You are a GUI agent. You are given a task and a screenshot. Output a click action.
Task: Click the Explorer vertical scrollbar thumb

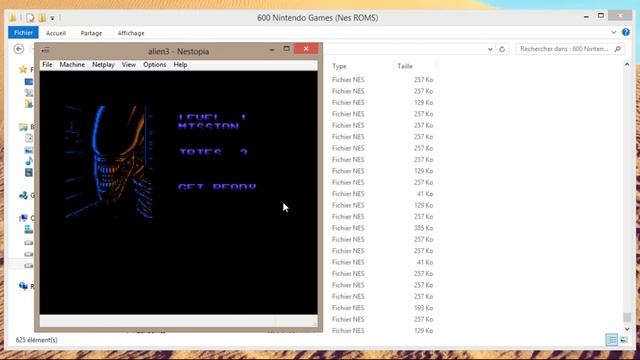[x=627, y=317]
